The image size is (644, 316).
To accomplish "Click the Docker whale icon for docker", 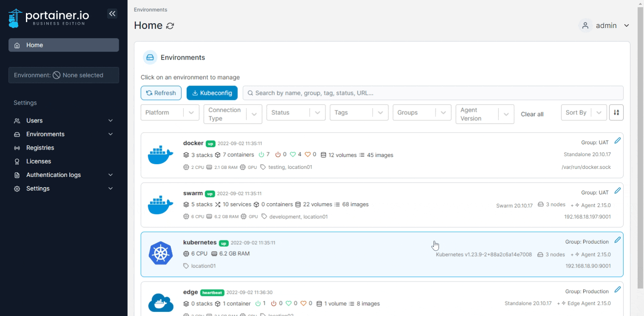I will pyautogui.click(x=160, y=155).
